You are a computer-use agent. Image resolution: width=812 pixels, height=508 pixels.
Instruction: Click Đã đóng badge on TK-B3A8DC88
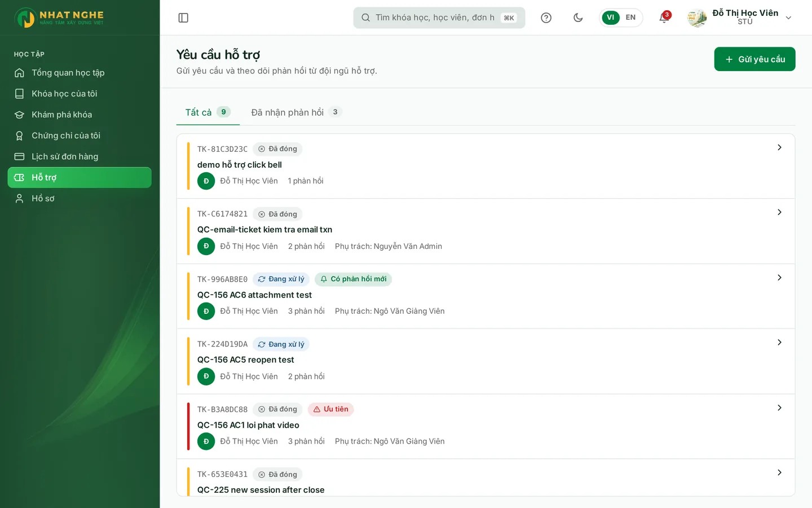tap(277, 409)
